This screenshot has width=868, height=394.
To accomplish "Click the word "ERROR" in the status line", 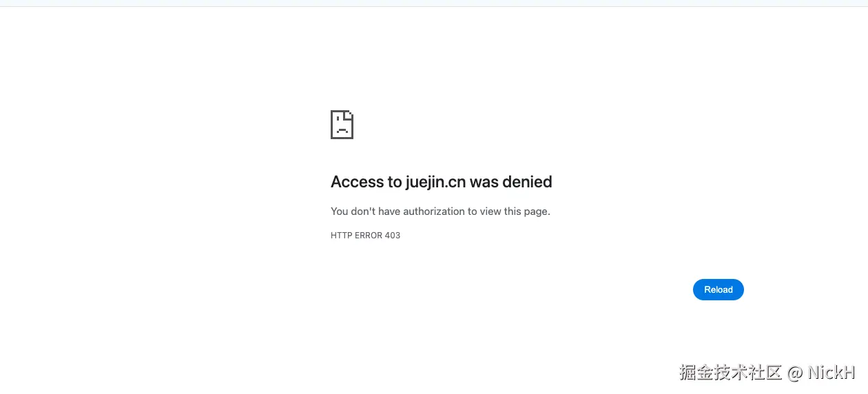I will 369,236.
